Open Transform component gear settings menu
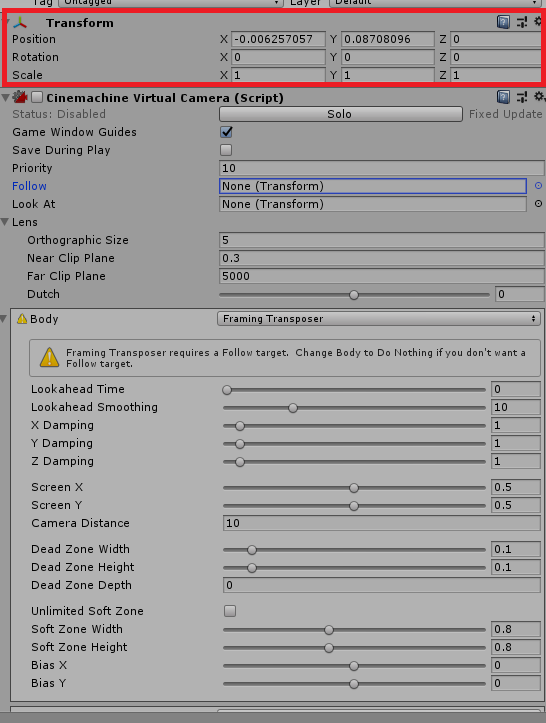 (x=538, y=22)
